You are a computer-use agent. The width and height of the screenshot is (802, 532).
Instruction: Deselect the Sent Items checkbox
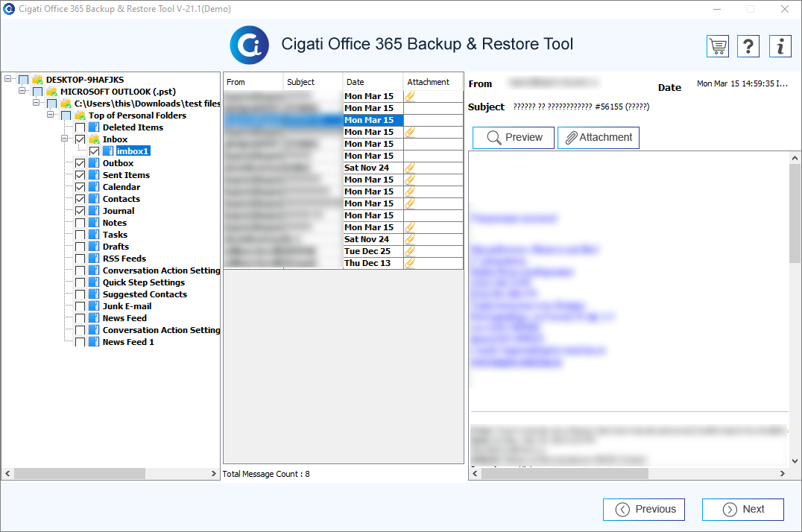tap(80, 175)
